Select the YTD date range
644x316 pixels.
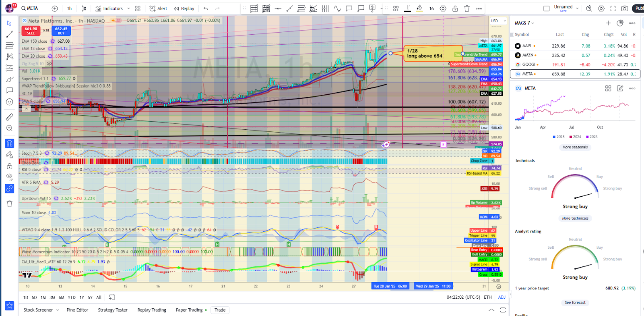coord(71,297)
